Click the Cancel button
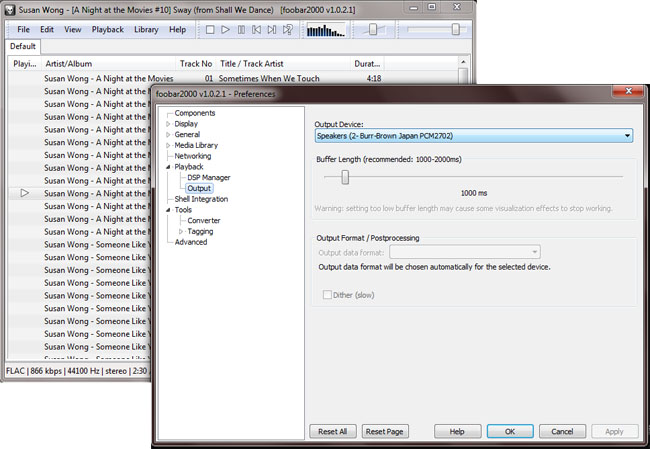The width and height of the screenshot is (650, 449). 562,432
